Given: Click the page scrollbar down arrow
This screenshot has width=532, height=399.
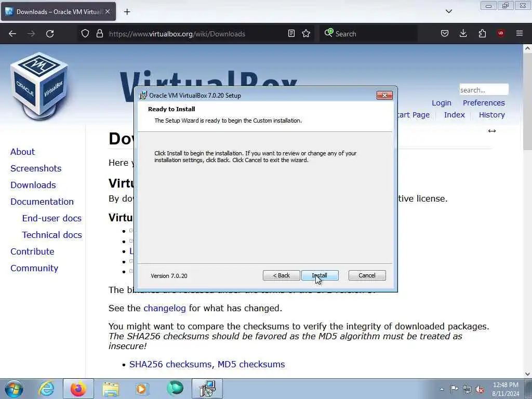Looking at the screenshot, I should pos(527,374).
